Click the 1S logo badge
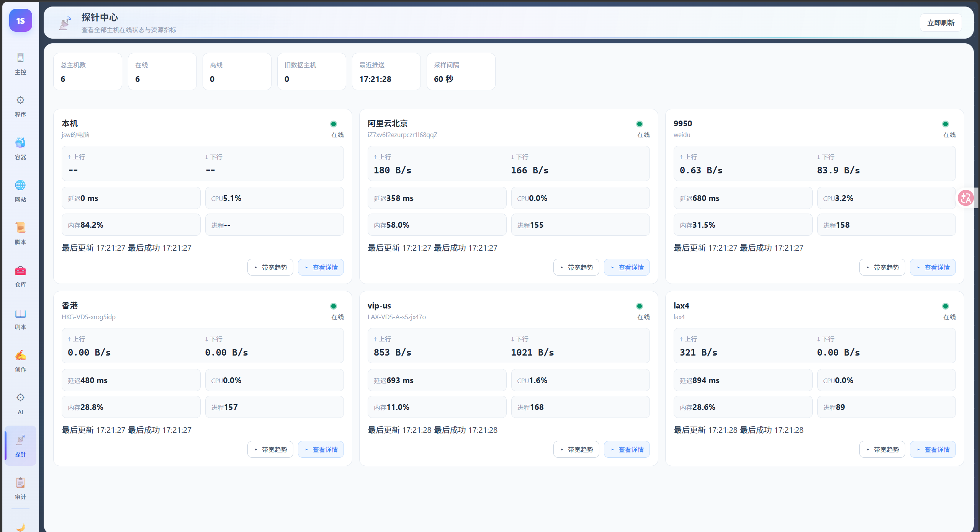The image size is (980, 532). point(20,21)
